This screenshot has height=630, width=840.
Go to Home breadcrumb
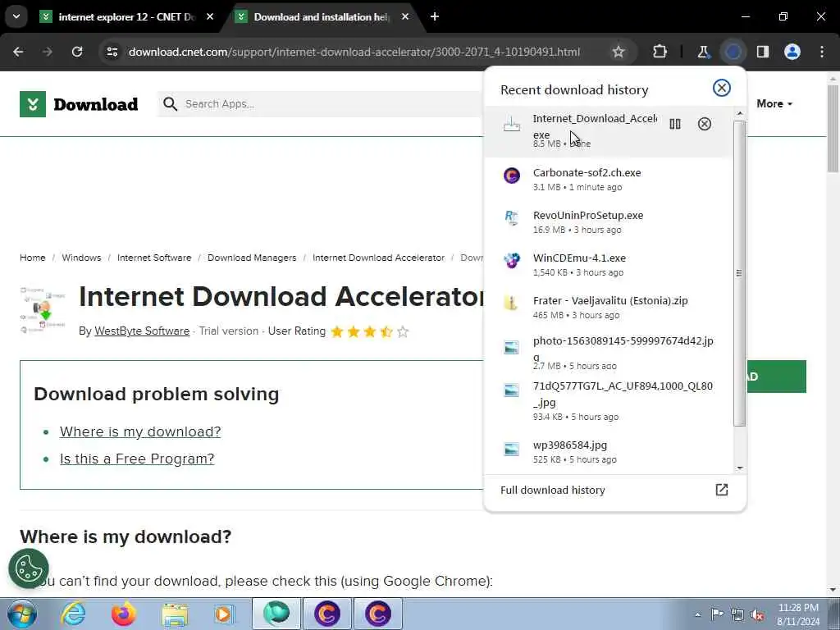pyautogui.click(x=33, y=258)
